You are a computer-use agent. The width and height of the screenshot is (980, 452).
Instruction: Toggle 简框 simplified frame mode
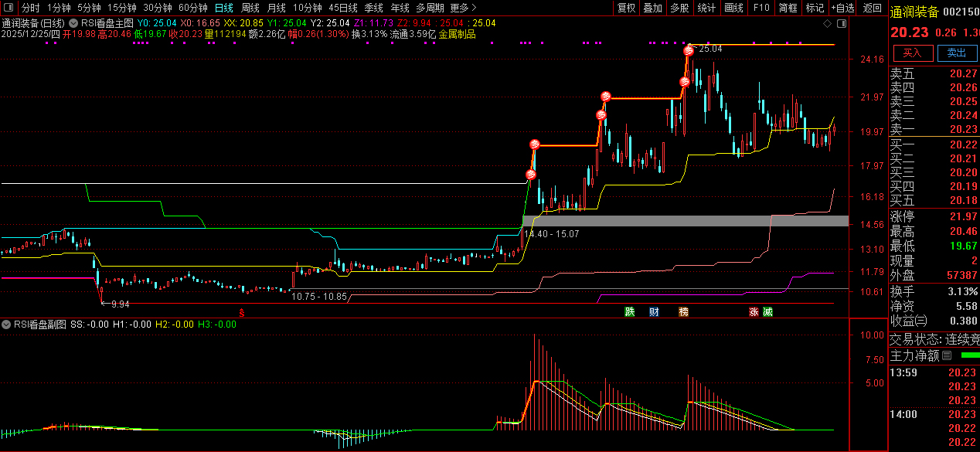[x=788, y=8]
